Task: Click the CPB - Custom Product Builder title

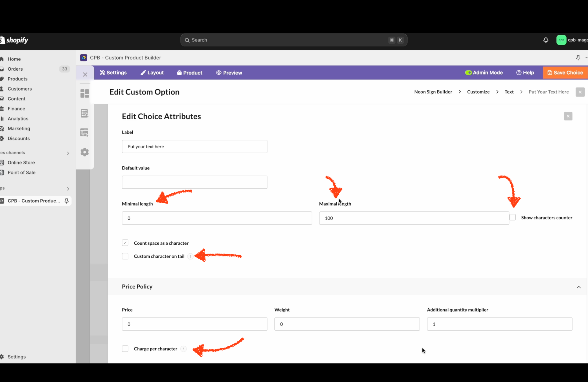Action: click(x=126, y=58)
